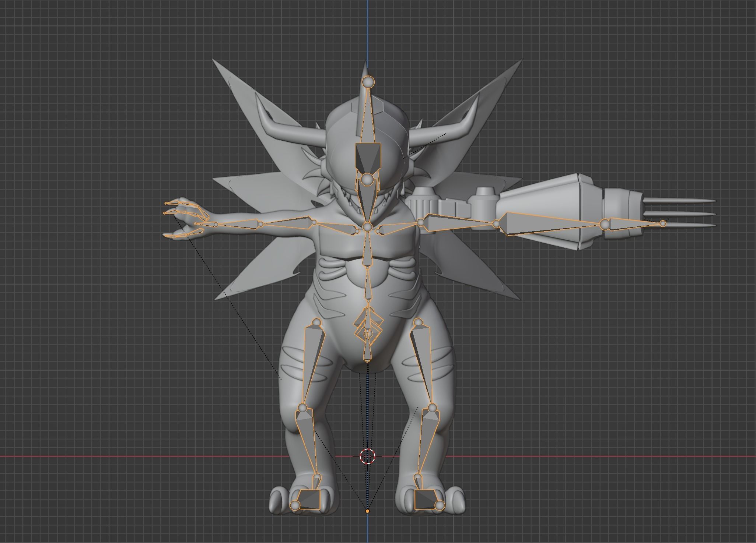Click the sphere joint at the head bone tip

click(368, 81)
